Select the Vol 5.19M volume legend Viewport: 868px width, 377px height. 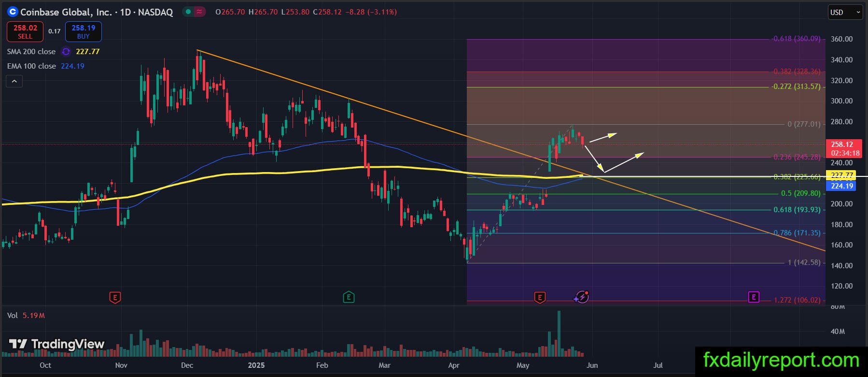pyautogui.click(x=26, y=316)
